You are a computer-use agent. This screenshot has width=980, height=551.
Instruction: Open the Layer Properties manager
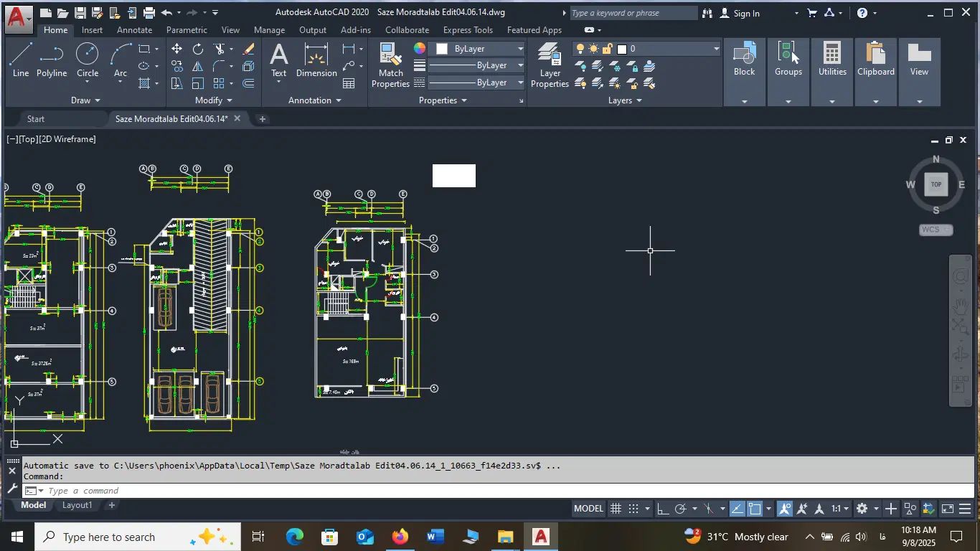pos(550,65)
